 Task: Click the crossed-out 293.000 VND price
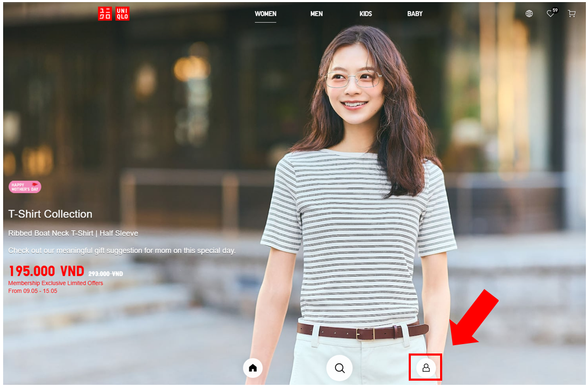point(106,273)
